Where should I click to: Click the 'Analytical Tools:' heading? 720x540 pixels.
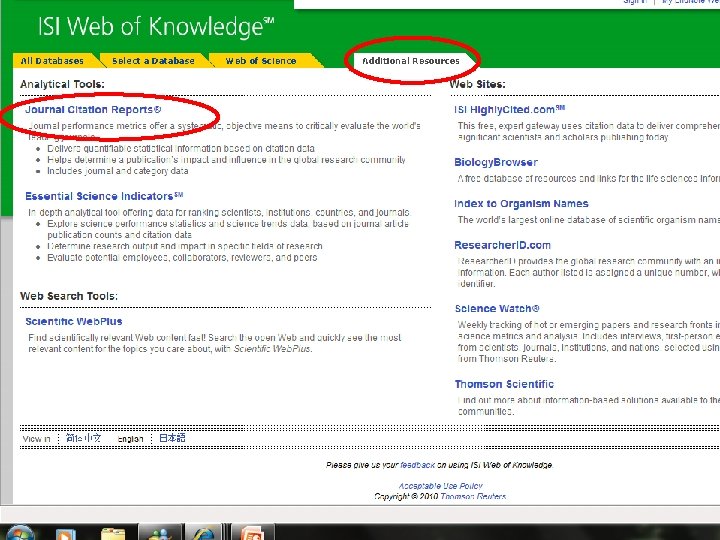(x=62, y=84)
